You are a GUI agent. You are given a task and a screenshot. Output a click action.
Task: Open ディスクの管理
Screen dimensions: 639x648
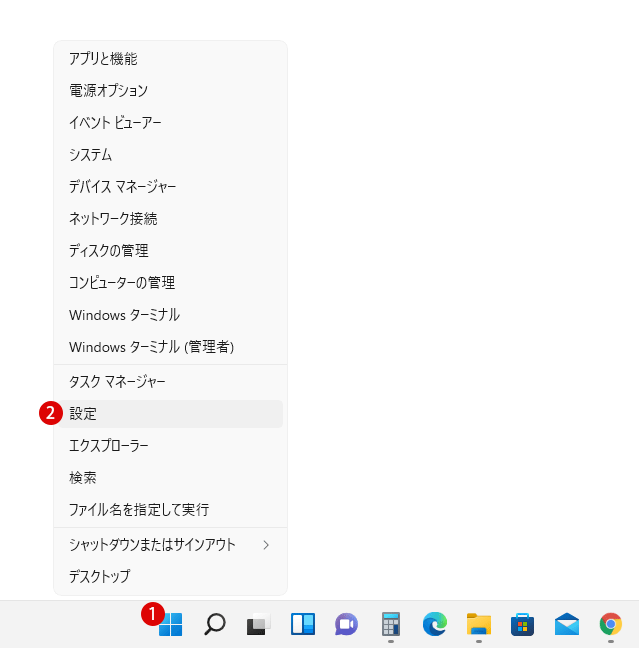pos(170,251)
